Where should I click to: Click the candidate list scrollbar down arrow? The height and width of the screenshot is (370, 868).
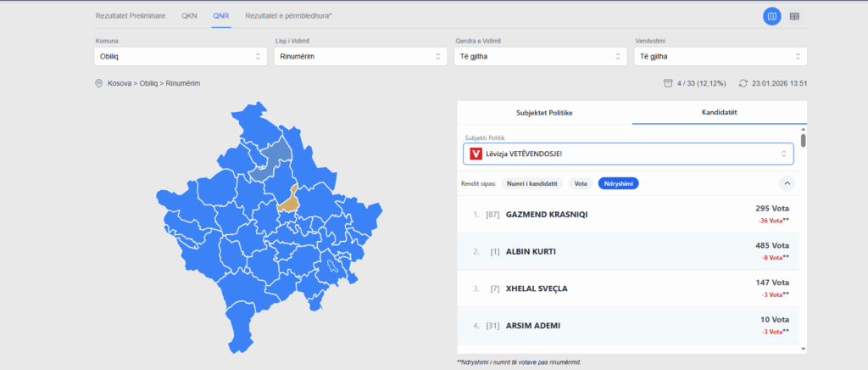803,348
